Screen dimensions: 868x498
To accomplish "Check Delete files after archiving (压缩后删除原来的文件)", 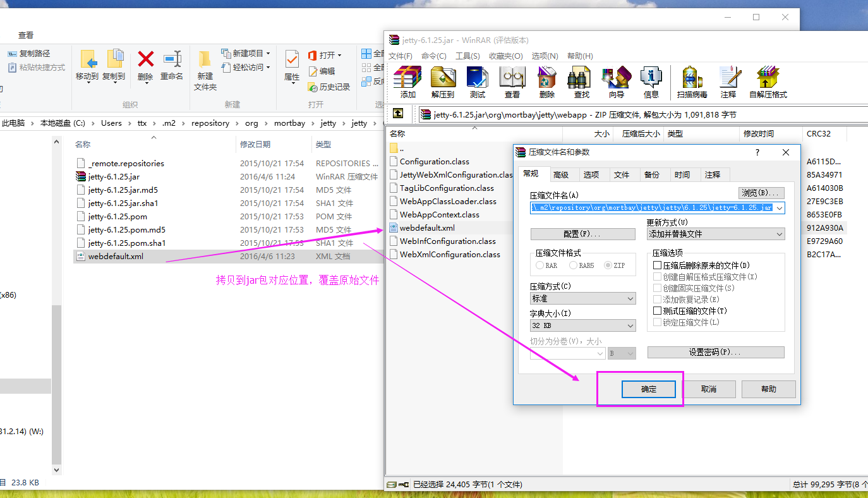I will [658, 265].
